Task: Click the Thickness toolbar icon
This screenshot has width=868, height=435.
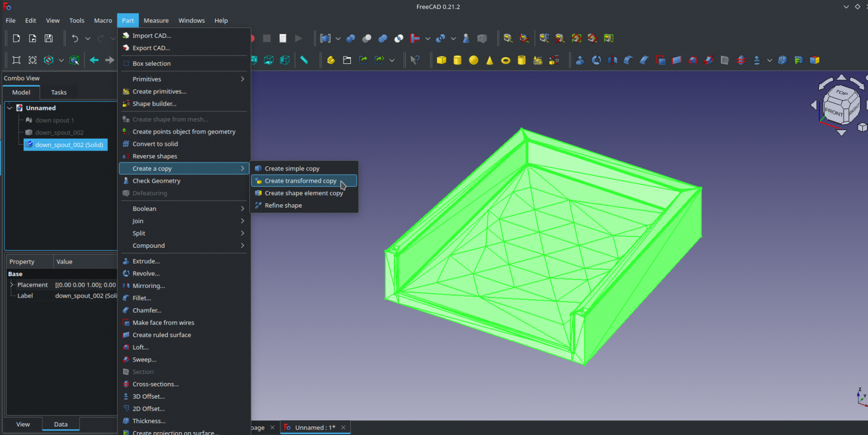Action: [x=782, y=60]
